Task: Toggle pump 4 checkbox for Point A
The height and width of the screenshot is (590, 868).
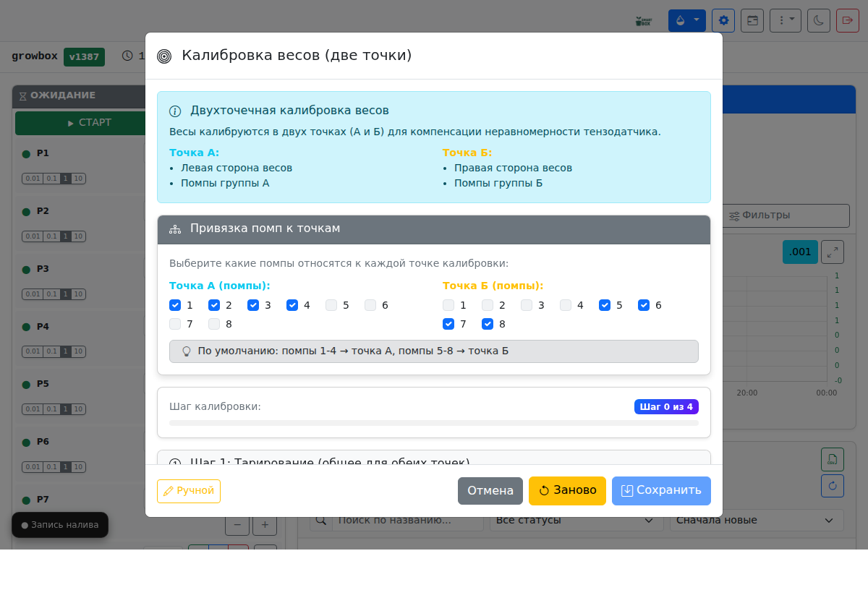Action: 292,305
